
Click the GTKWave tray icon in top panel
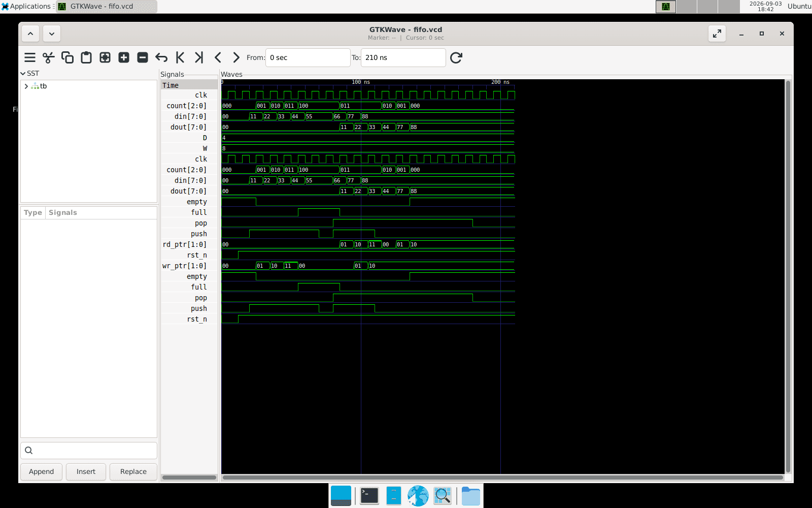coord(666,7)
